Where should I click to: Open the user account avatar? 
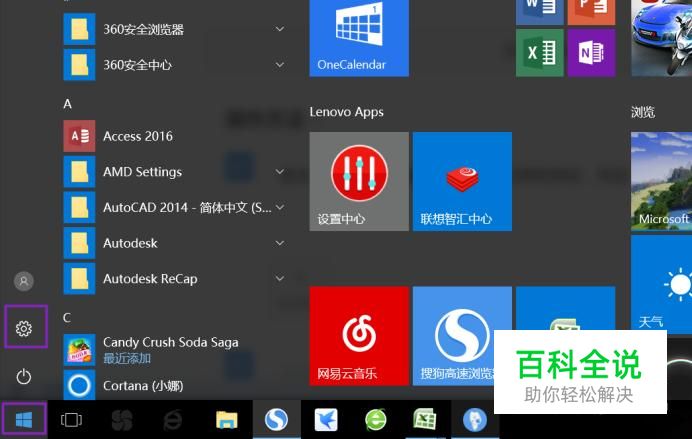[24, 281]
